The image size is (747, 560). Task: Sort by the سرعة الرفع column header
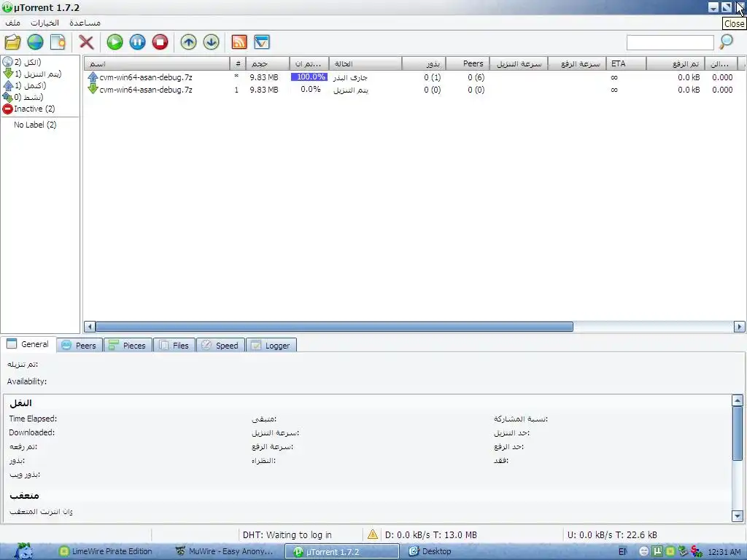click(x=577, y=64)
